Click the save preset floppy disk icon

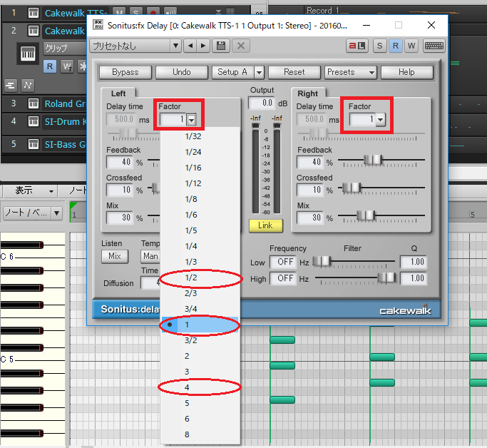[221, 46]
